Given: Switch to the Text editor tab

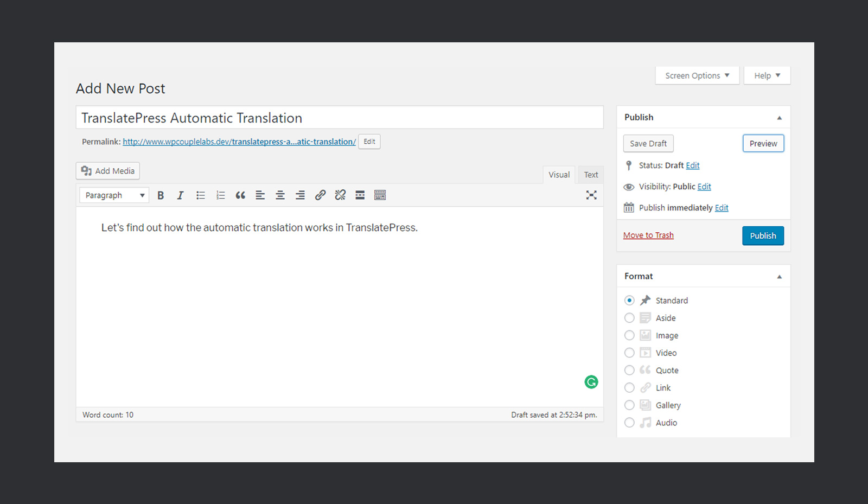Looking at the screenshot, I should point(591,175).
